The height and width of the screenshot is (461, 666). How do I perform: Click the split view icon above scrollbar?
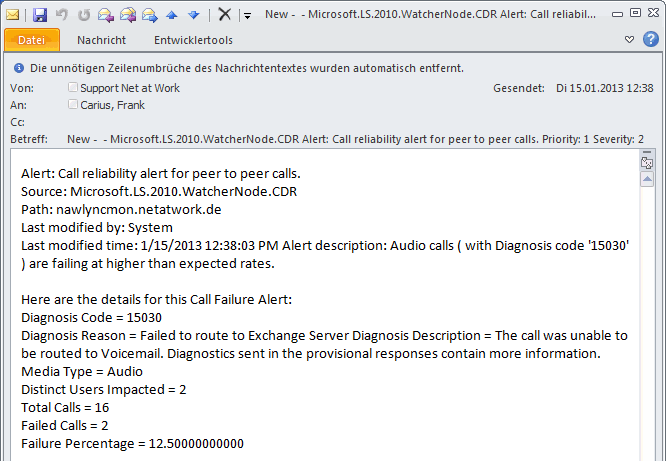[x=647, y=163]
